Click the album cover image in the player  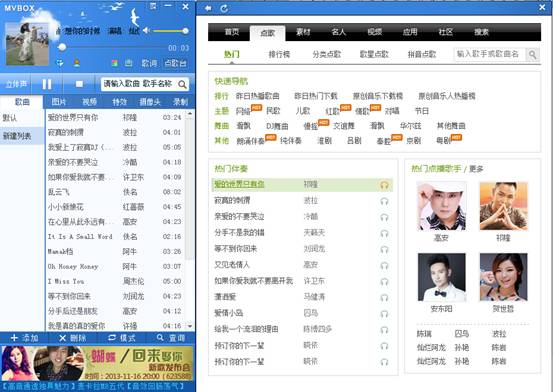pyautogui.click(x=27, y=44)
